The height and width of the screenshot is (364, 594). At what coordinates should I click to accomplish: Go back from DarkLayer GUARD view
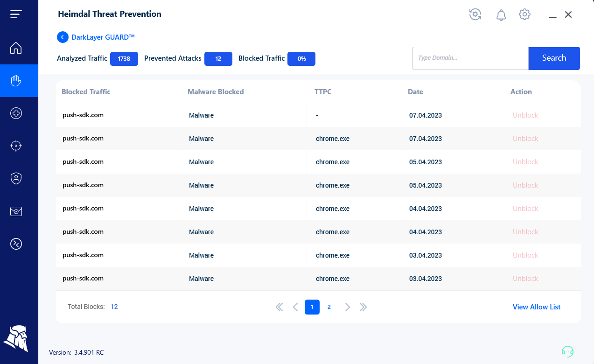63,37
